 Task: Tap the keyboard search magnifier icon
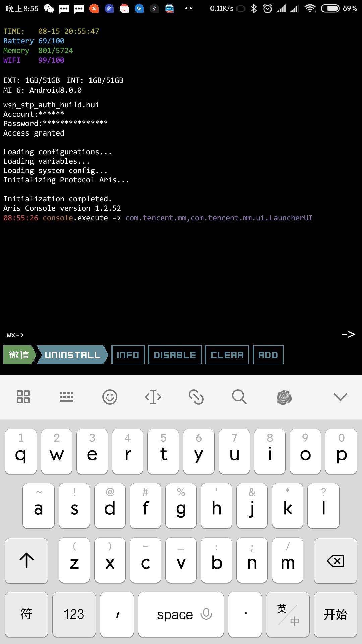click(x=239, y=397)
